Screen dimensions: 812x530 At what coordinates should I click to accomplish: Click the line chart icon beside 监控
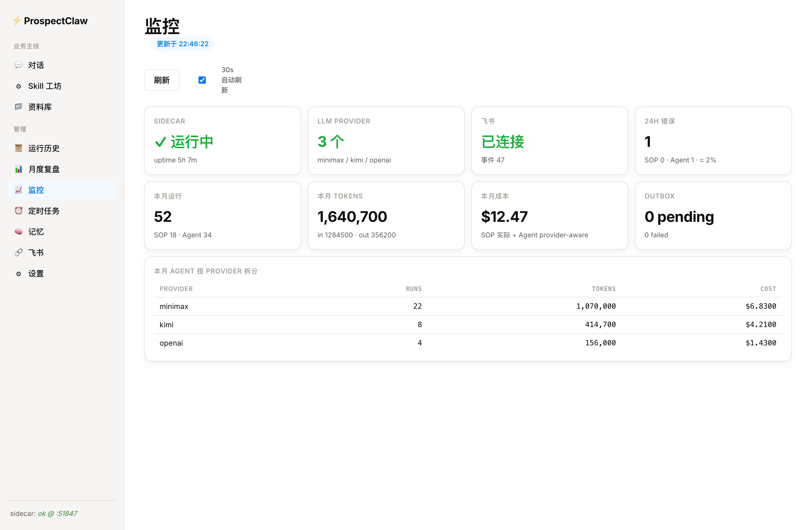[18, 190]
